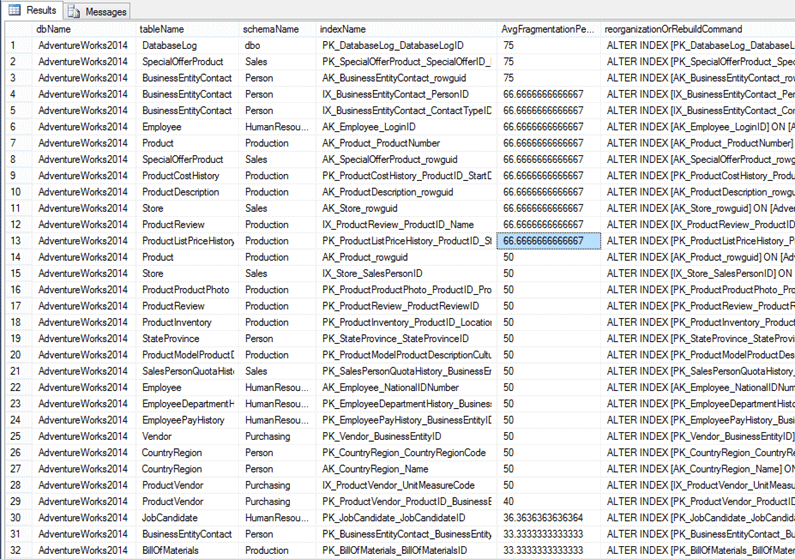Screen dimensions: 795x559
Task: Click ALTER INDEX [IX_Store_SalesPersonID] command cell
Action: [698, 274]
